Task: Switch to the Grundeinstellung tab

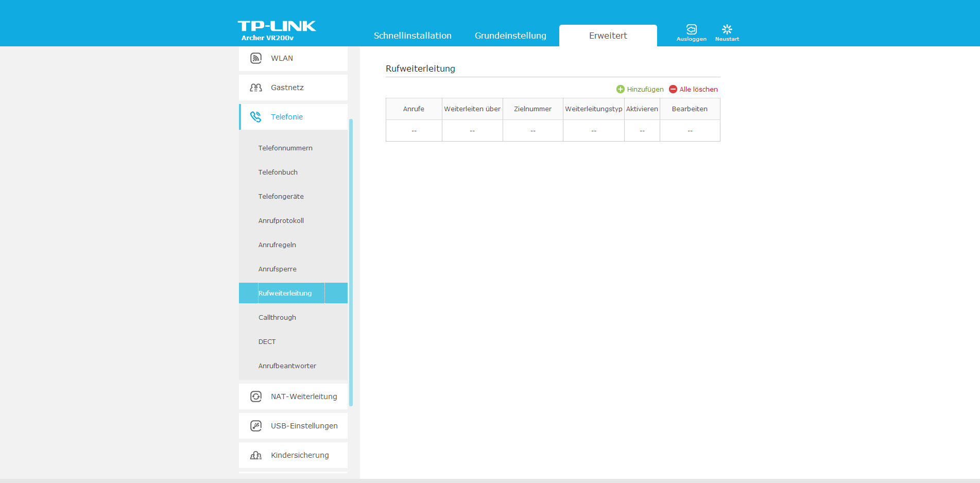Action: pyautogui.click(x=510, y=36)
